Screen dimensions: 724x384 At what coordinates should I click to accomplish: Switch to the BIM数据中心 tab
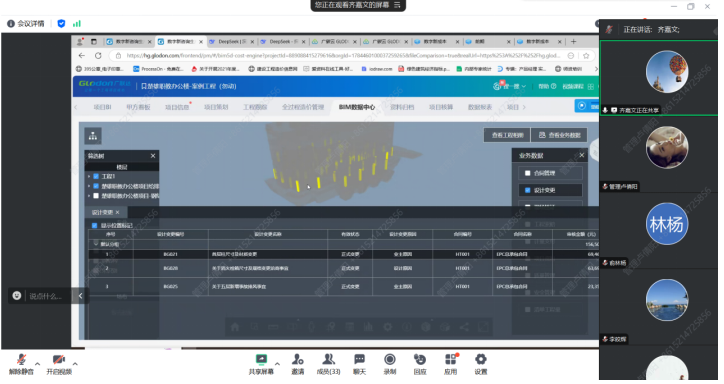coord(356,107)
